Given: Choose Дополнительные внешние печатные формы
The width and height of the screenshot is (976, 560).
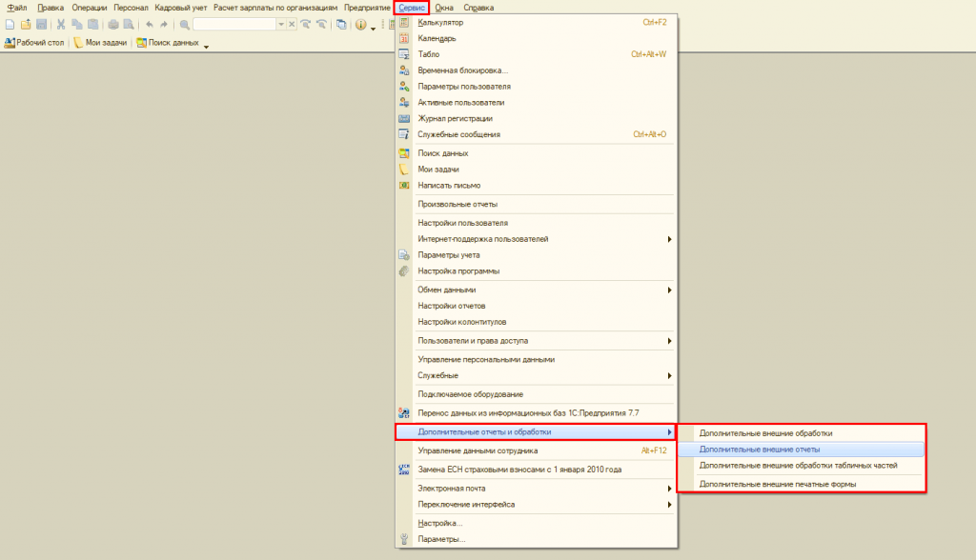Looking at the screenshot, I should coord(777,484).
